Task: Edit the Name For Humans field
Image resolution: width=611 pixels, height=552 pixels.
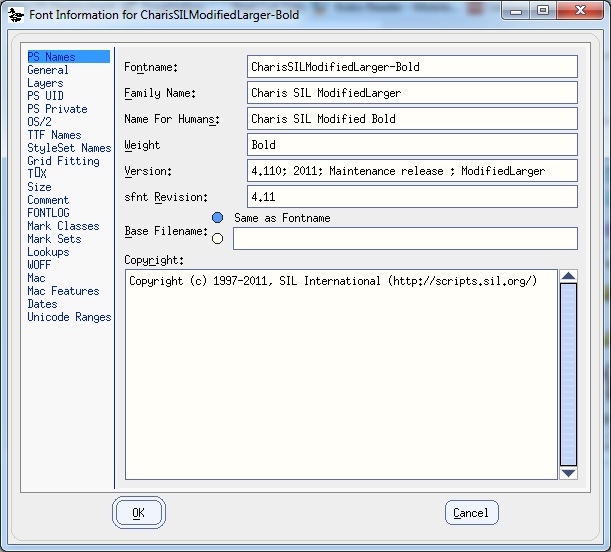Action: [412, 118]
